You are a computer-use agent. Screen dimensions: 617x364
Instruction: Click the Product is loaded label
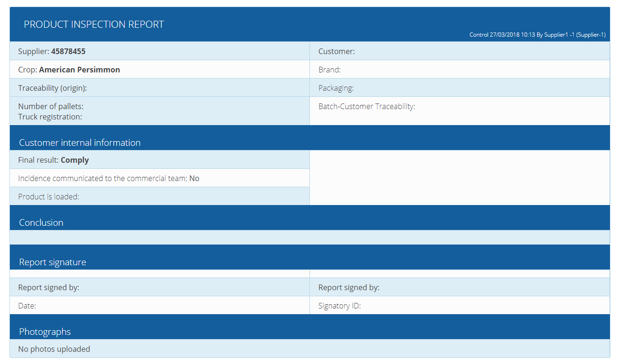(x=48, y=197)
